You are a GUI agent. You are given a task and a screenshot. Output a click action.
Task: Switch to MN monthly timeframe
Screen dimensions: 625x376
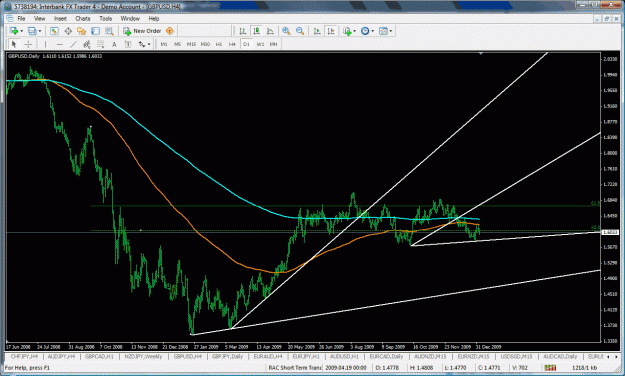click(273, 44)
